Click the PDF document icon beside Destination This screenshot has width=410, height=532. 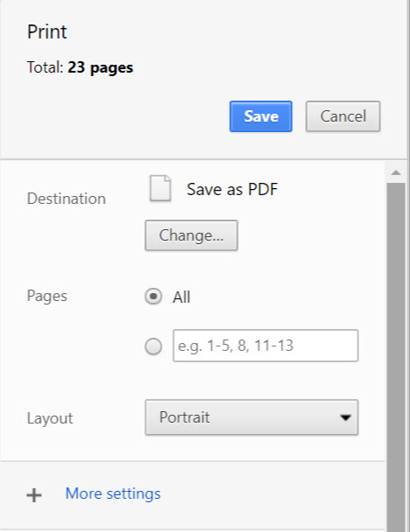[x=160, y=188]
